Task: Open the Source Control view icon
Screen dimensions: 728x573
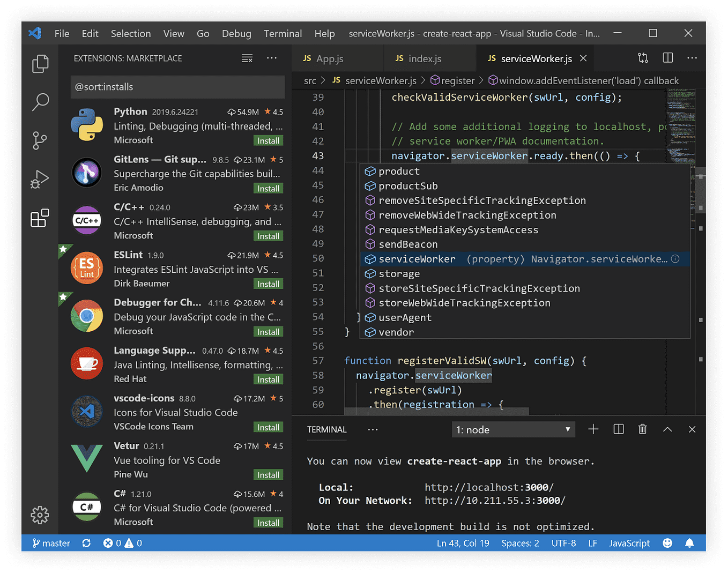Action: 40,140
